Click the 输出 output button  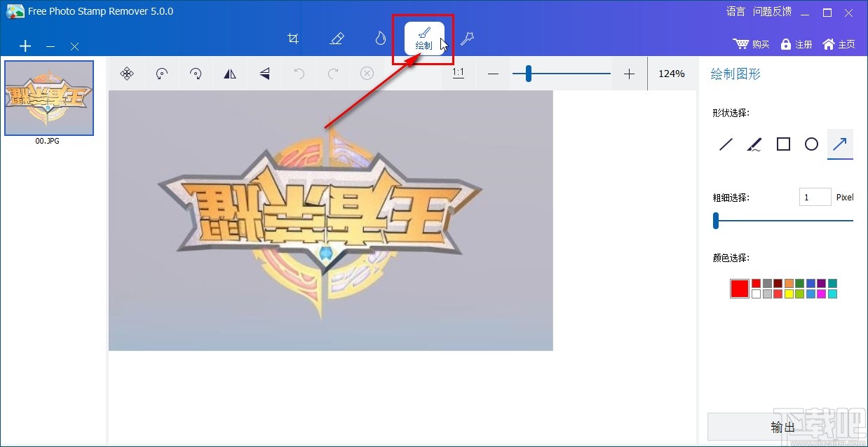click(782, 427)
